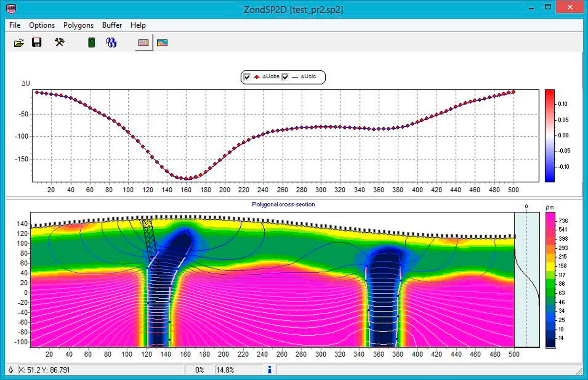Image resolution: width=588 pixels, height=380 pixels.
Task: Click the resistivity ρm color scale legend
Action: point(550,279)
